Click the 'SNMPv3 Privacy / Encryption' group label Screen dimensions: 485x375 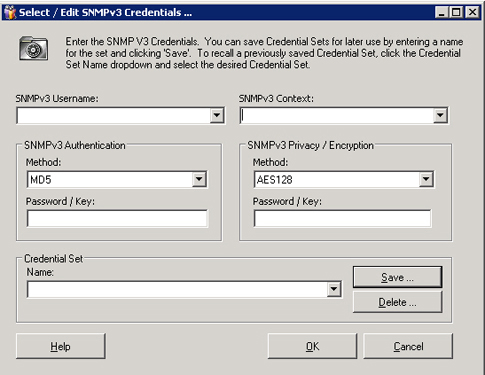[310, 145]
